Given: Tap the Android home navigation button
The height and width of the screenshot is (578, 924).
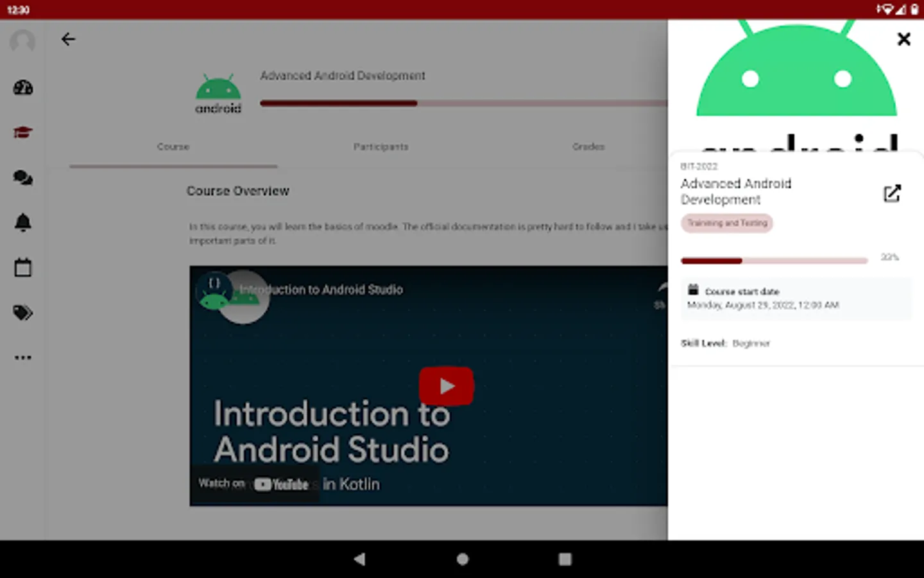Looking at the screenshot, I should 462,559.
